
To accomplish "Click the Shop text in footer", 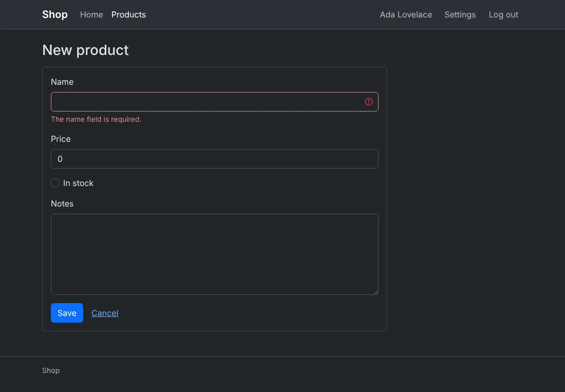I will [51, 370].
